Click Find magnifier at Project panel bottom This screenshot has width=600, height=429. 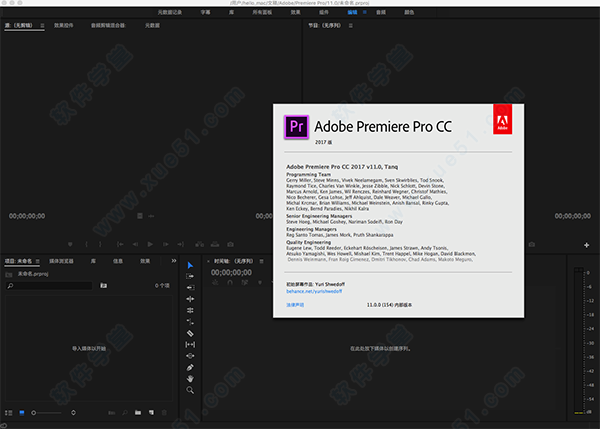point(125,413)
